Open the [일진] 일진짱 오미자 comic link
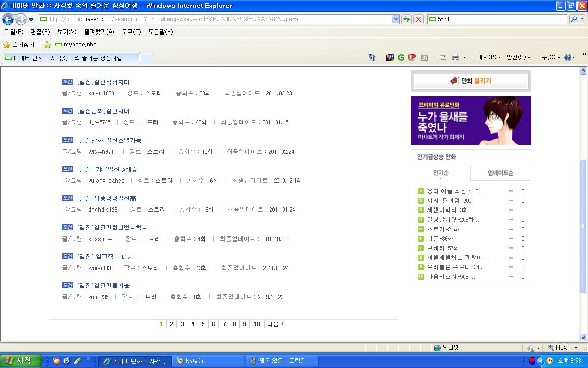Screen dimensions: 588x368 [105, 257]
